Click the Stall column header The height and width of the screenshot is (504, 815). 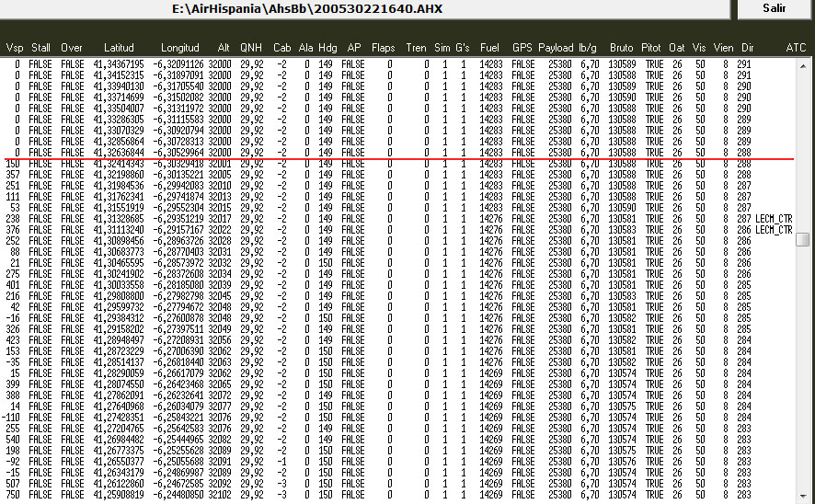pos(40,47)
